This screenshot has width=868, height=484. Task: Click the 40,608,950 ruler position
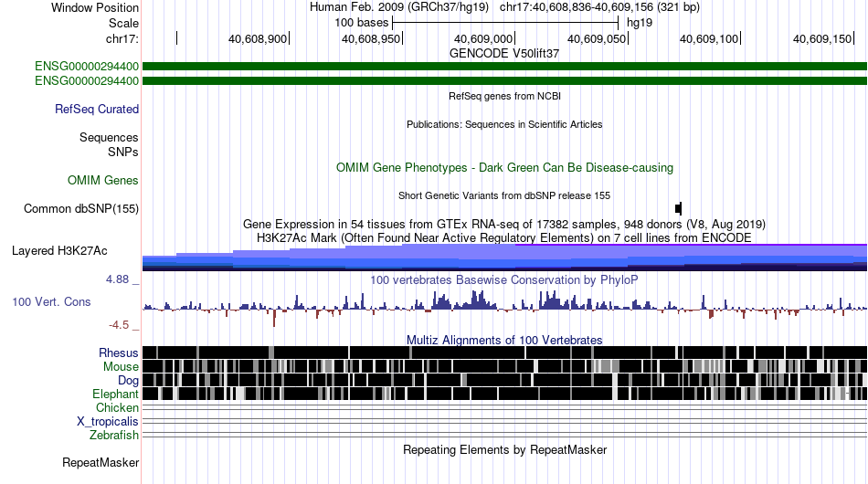(x=371, y=39)
